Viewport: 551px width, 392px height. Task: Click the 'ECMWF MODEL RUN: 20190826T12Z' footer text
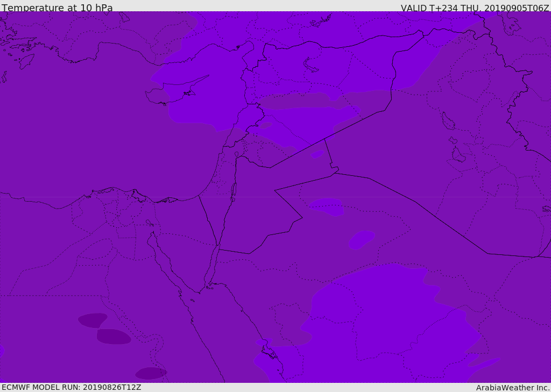click(72, 387)
